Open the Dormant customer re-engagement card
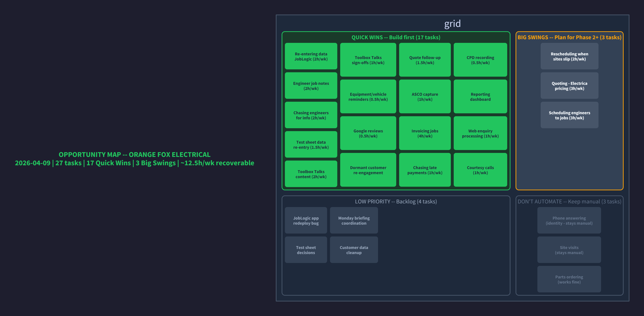The width and height of the screenshot is (644, 316). (x=368, y=170)
